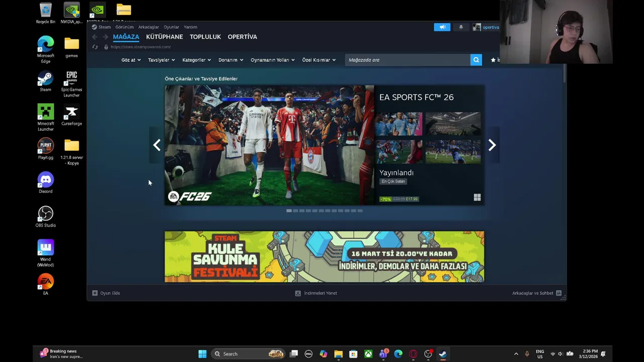Expand the Göz at store dropdown
Image resolution: width=644 pixels, height=362 pixels.
point(131,60)
